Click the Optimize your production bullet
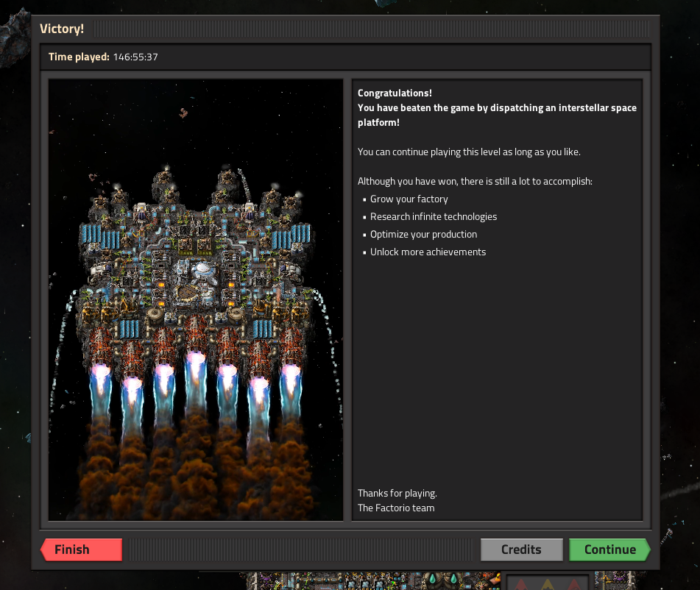The image size is (700, 590). pos(423,234)
